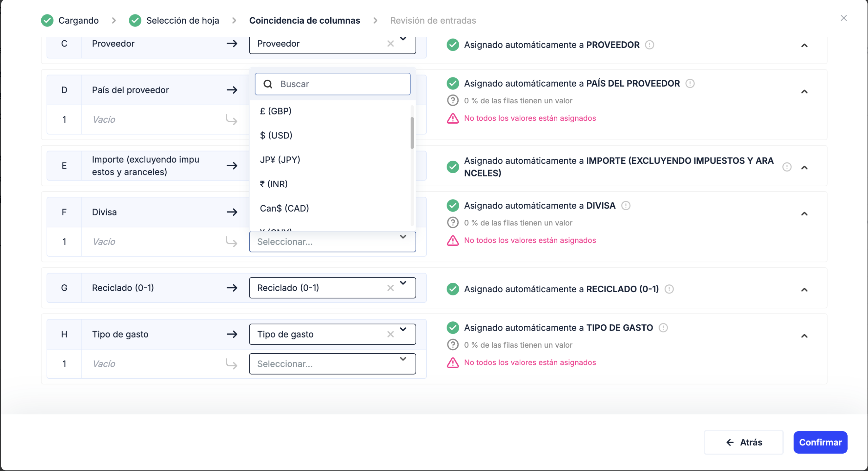Click the Confirmar button

(x=820, y=442)
